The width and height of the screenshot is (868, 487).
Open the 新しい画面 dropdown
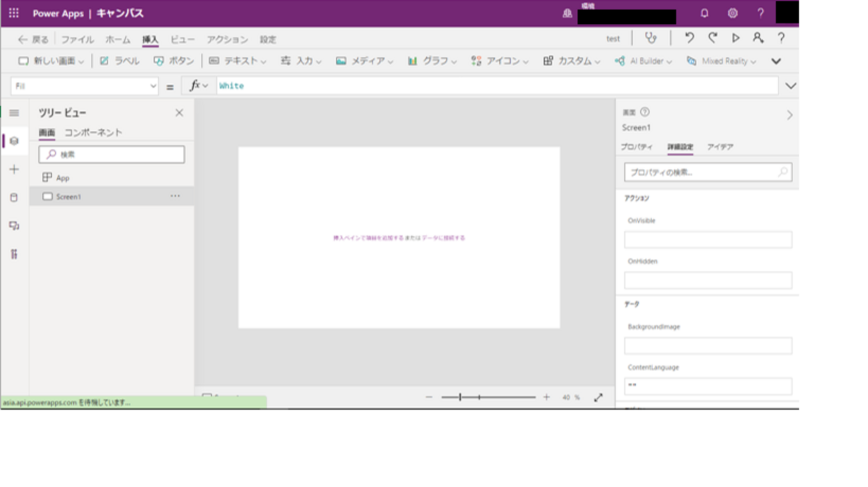51,61
